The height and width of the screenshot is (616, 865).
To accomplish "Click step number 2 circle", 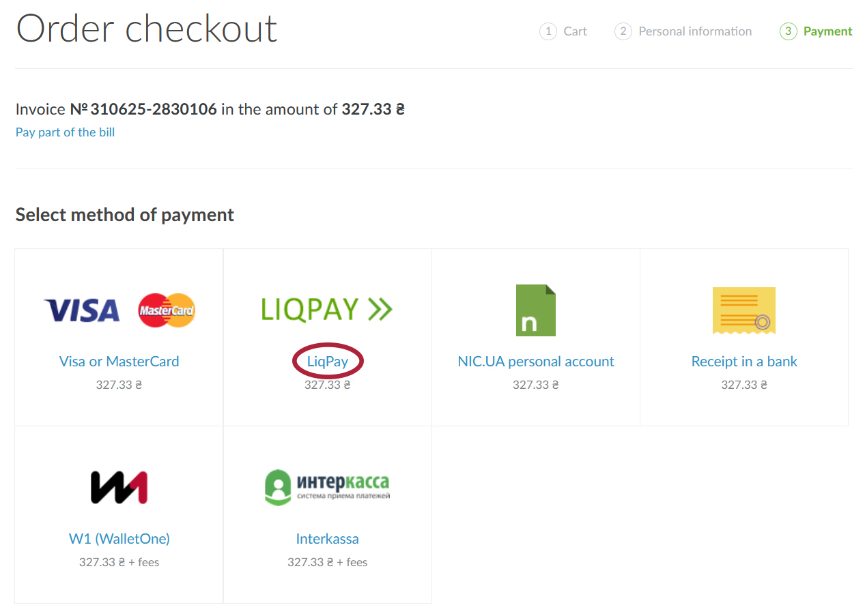I will (623, 31).
